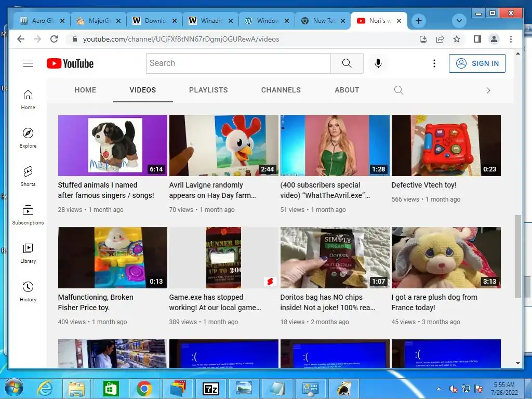The height and width of the screenshot is (399, 532).
Task: Open History in sidebar
Action: pos(28,292)
